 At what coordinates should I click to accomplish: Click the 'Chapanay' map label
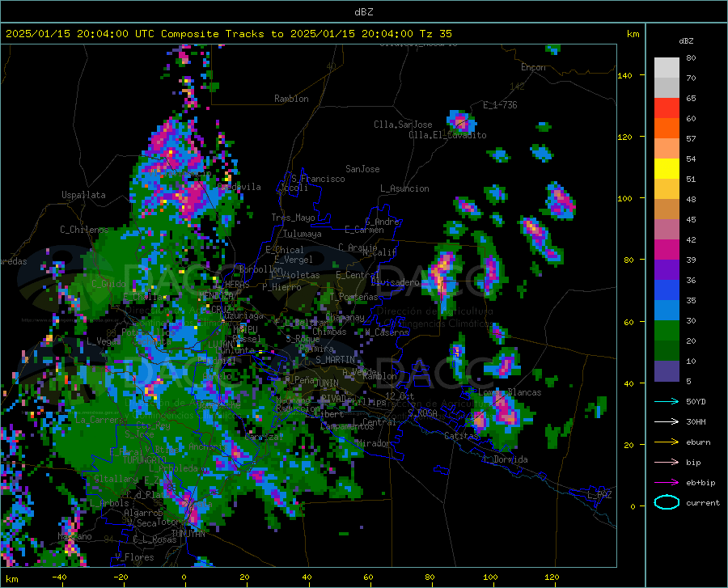click(345, 317)
